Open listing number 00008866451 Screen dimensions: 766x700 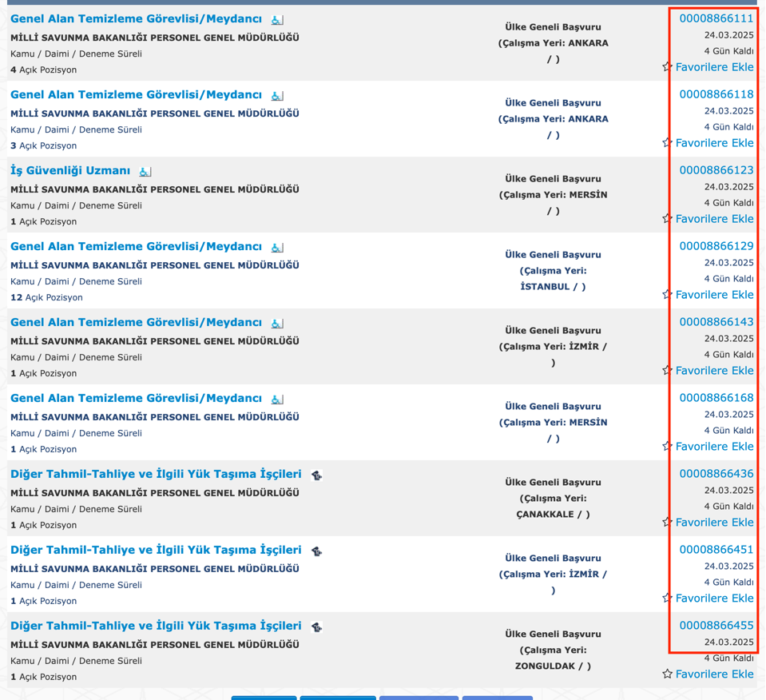[x=716, y=550]
